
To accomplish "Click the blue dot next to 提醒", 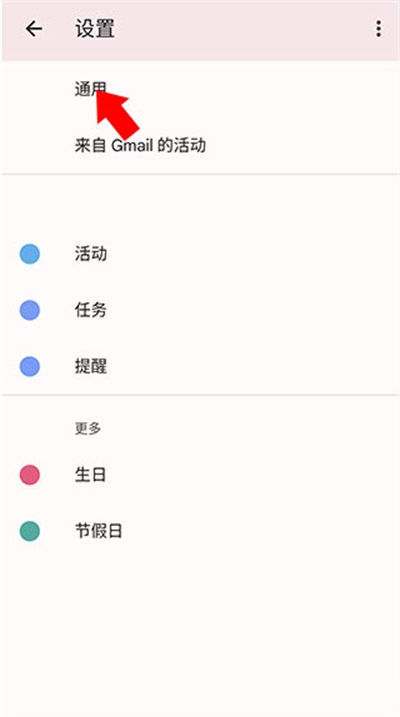I will click(30, 366).
